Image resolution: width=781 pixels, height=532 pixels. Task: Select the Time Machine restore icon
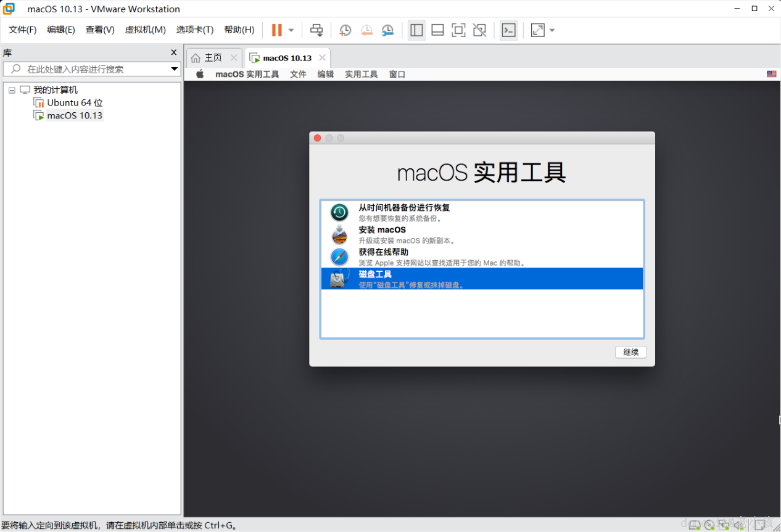click(x=339, y=213)
